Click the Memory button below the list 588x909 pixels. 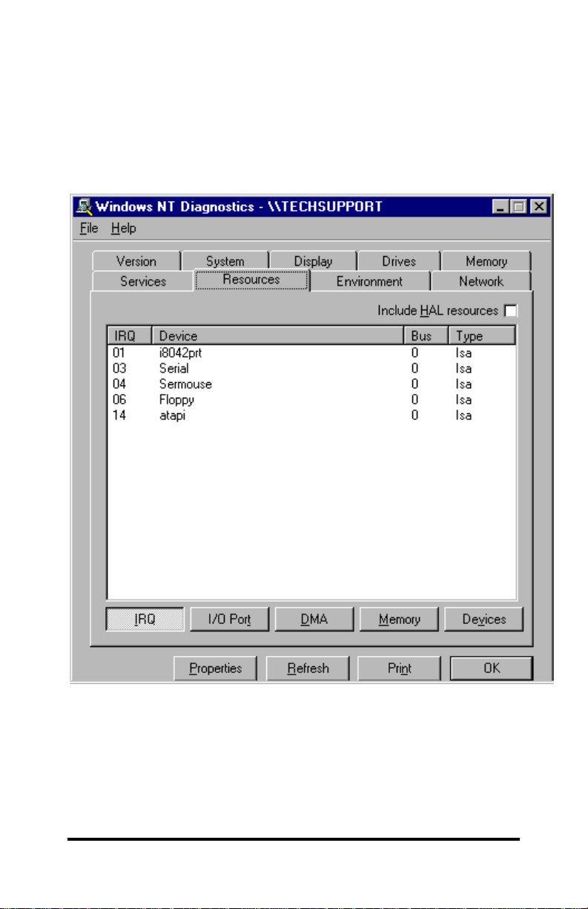[399, 619]
